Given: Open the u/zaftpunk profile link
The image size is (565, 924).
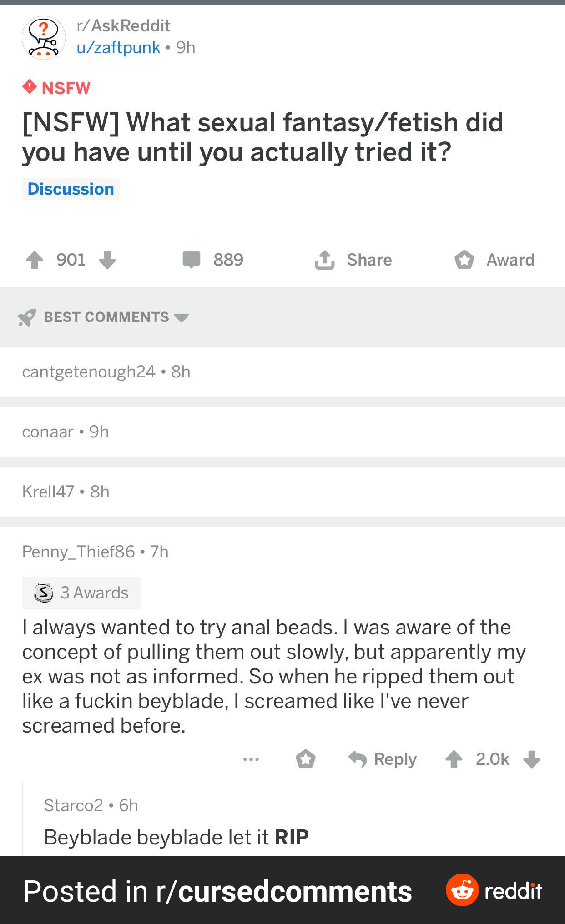Looking at the screenshot, I should click(118, 47).
